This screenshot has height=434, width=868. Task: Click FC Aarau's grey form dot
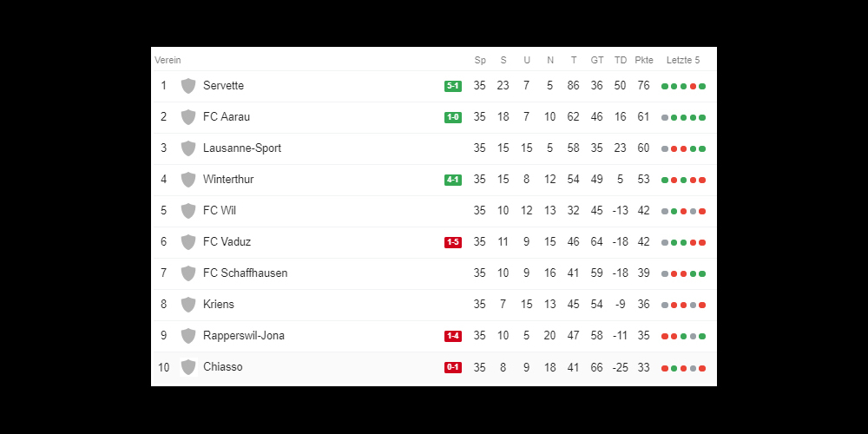(x=665, y=117)
